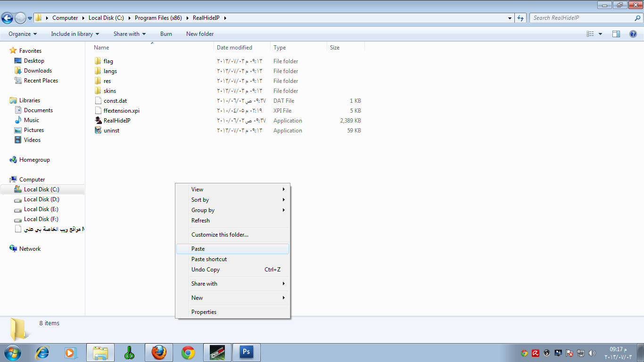Change the view using the view icon
Image resolution: width=644 pixels, height=362 pixels.
point(590,34)
